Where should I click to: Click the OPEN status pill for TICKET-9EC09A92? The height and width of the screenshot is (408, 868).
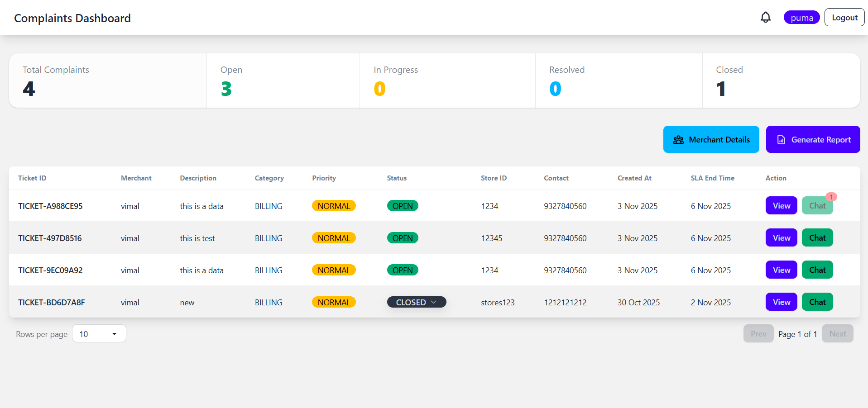click(x=402, y=270)
